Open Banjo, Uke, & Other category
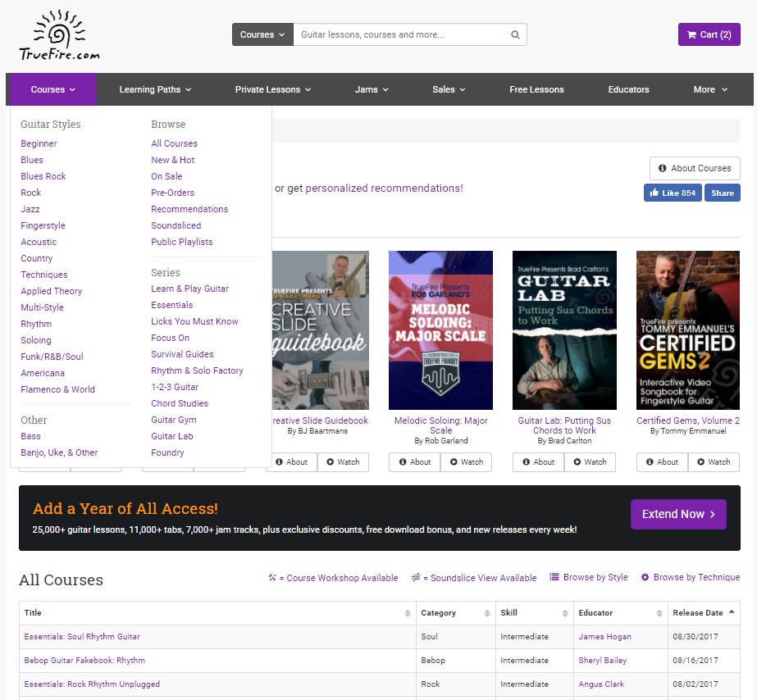Screen dimensions: 757x700 [59, 452]
